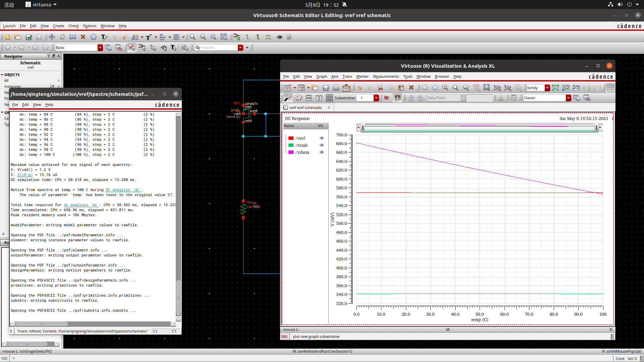Click the auto grid layout subwindow icon

(x=329, y=98)
